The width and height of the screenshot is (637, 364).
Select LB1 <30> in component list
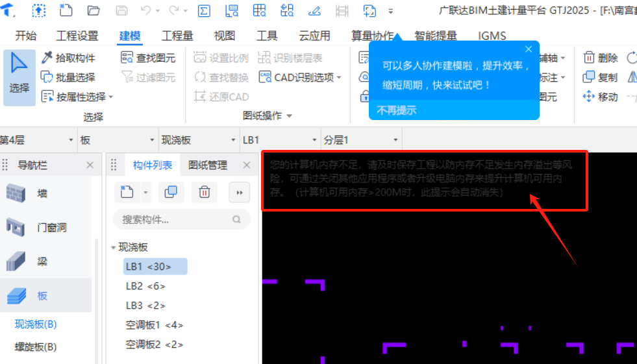coord(155,267)
